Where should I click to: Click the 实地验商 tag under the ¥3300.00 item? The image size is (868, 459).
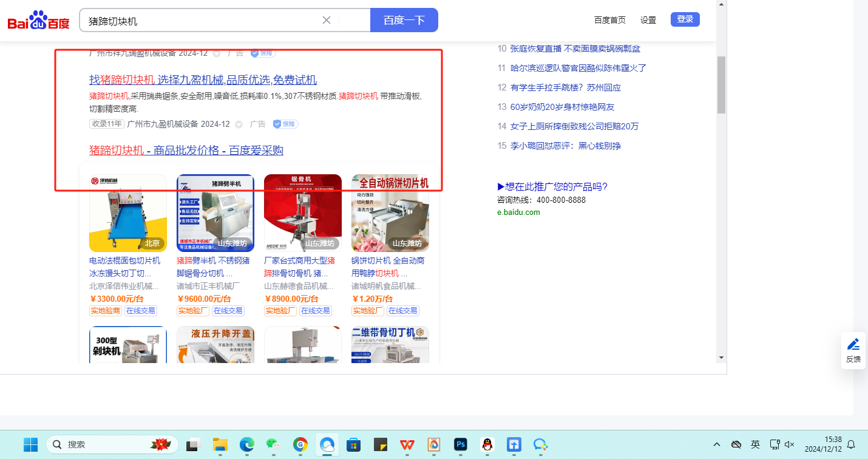tap(106, 311)
